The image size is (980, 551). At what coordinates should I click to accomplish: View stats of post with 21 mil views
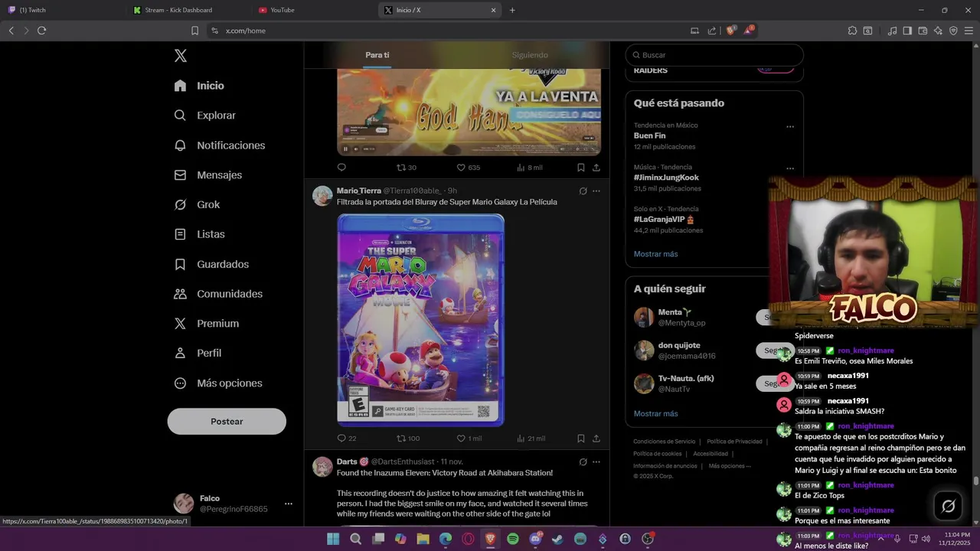531,439
